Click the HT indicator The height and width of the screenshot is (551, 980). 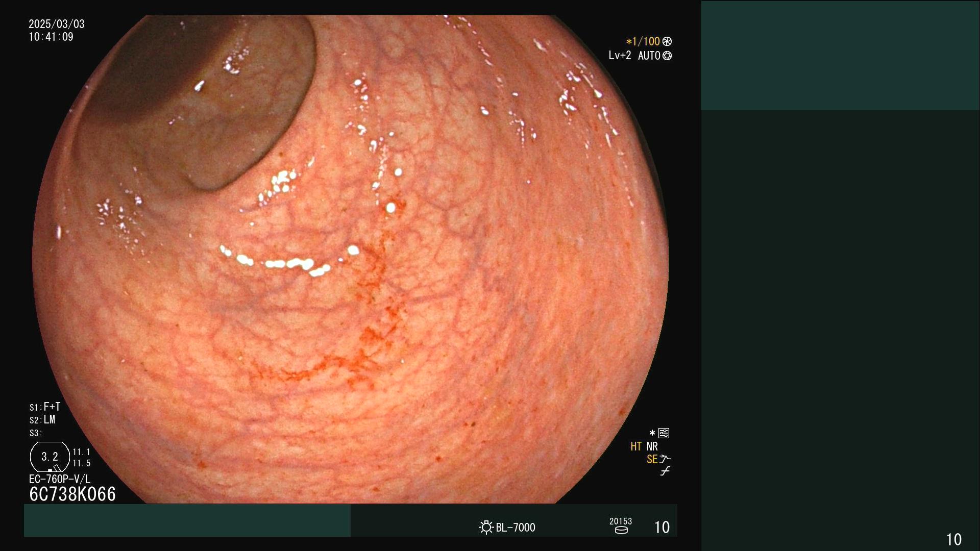(636, 446)
